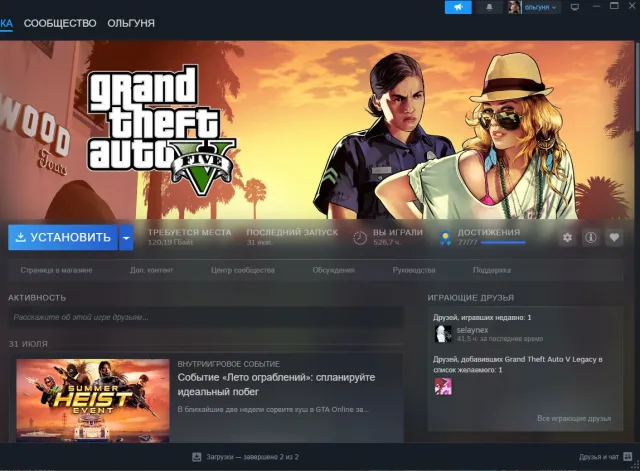Maximize the Steam window
640x471 pixels.
pyautogui.click(x=614, y=6)
